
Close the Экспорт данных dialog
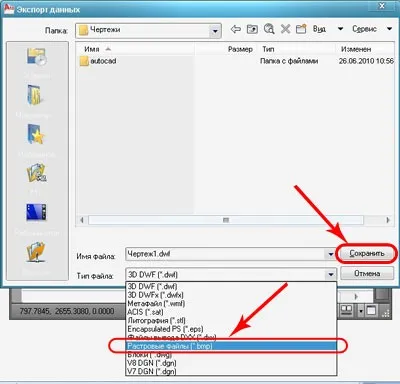[382, 6]
